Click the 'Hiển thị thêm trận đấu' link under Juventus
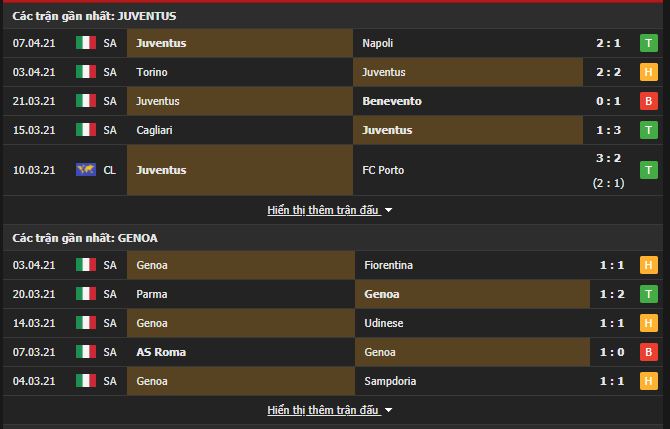The height and width of the screenshot is (429, 670). point(323,210)
